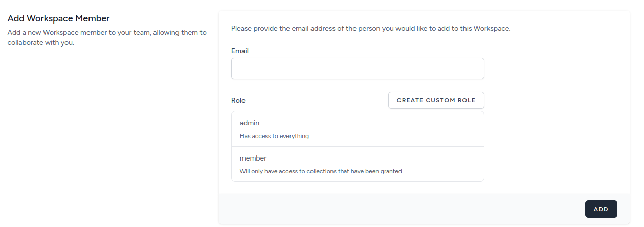Click the member role's collections access description
This screenshot has height=227, width=644.
click(321, 172)
